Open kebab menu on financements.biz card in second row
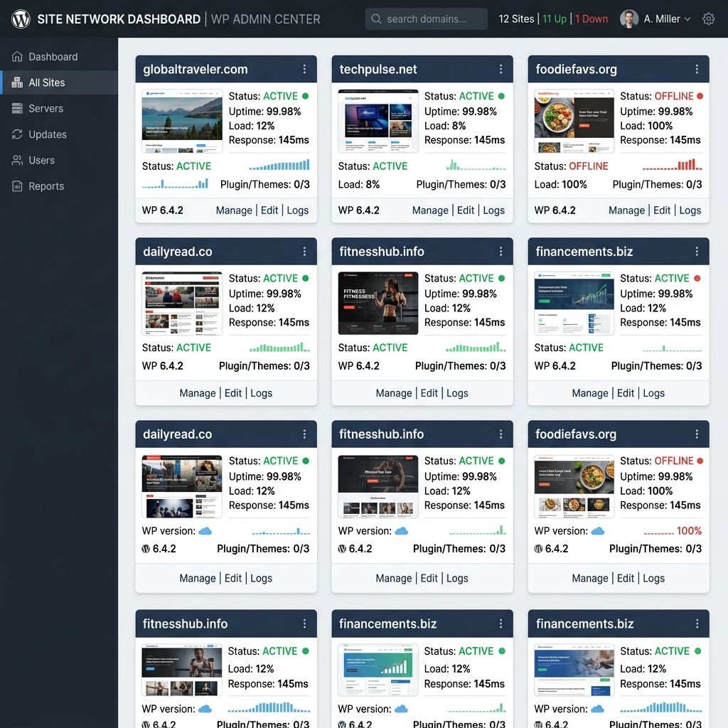728x728 pixels. coord(697,252)
